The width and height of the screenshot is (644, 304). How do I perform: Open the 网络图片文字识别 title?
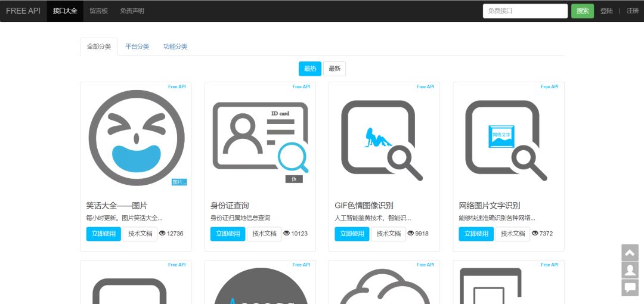pos(490,206)
